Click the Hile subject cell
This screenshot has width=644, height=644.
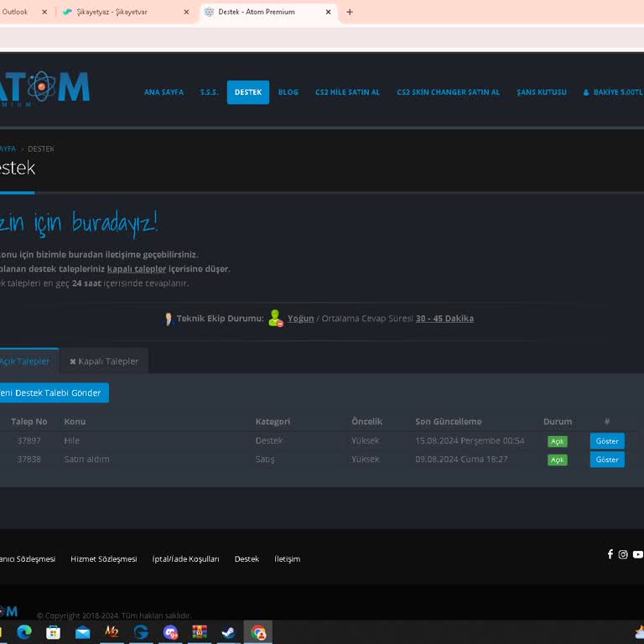tap(71, 441)
